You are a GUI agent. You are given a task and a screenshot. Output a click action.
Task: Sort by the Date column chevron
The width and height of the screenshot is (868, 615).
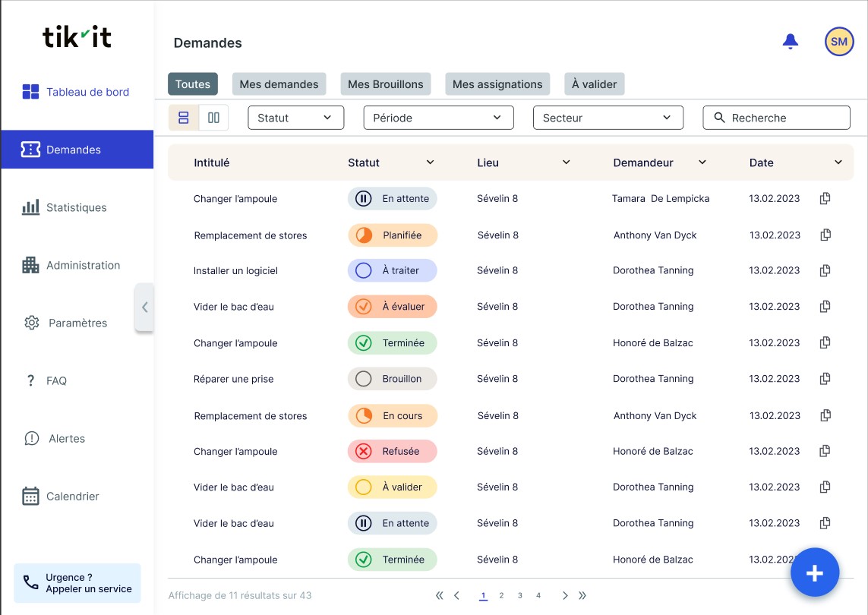[x=838, y=162]
